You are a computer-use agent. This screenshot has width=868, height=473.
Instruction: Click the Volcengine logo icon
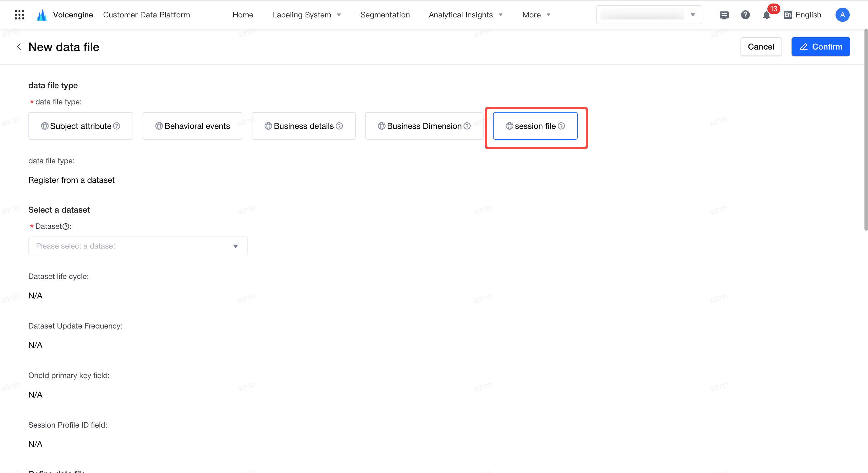(x=42, y=15)
